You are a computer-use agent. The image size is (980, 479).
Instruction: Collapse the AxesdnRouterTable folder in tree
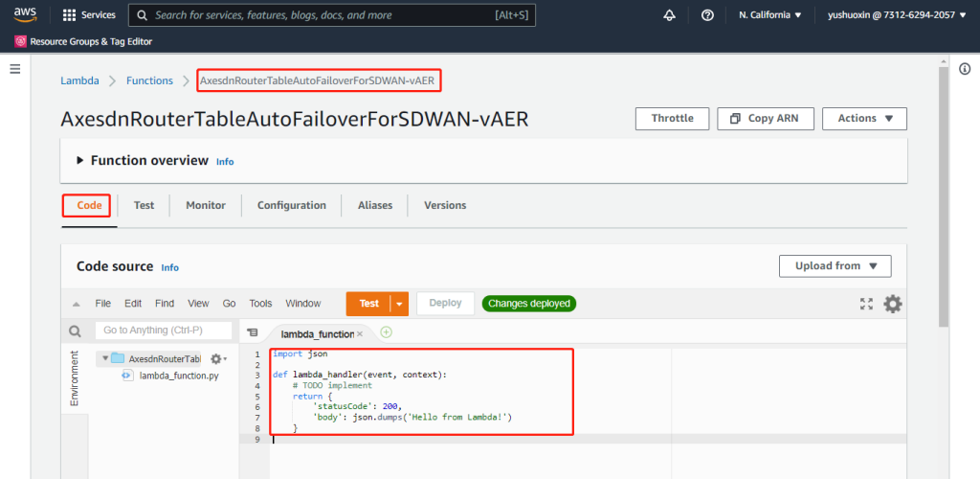103,358
